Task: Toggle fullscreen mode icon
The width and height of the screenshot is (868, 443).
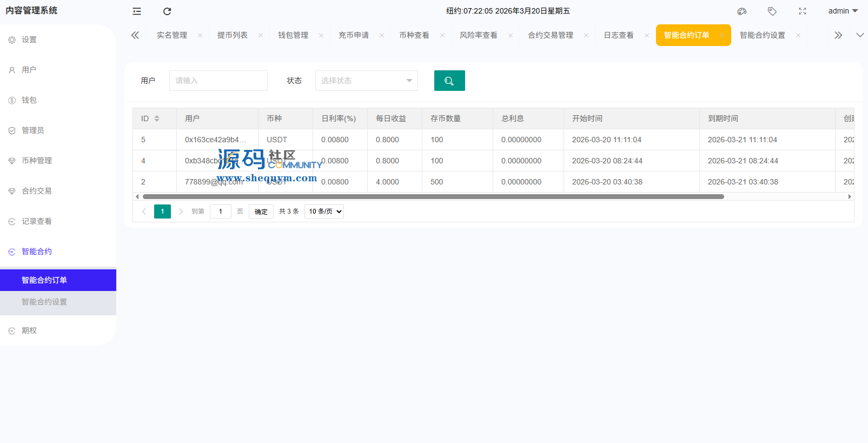Action: (803, 11)
